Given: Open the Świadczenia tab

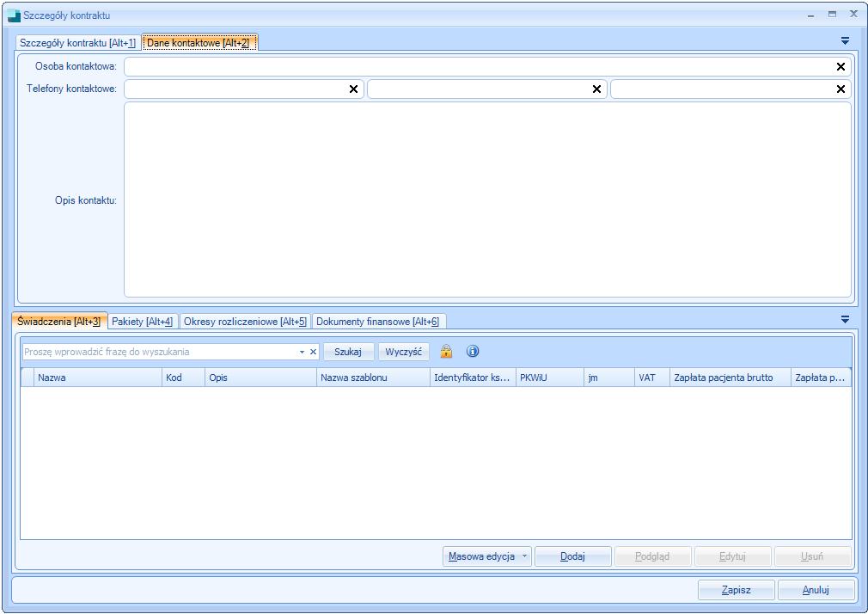Looking at the screenshot, I should 58,322.
